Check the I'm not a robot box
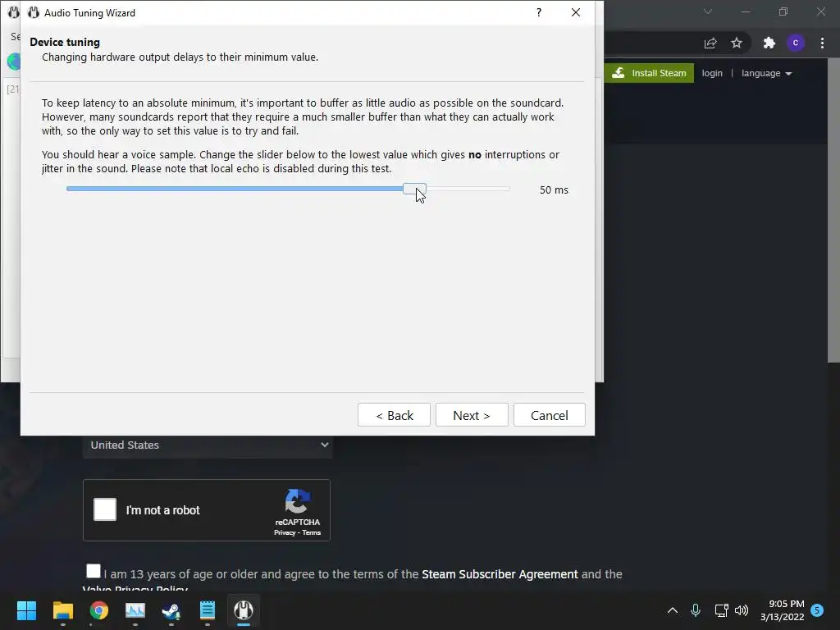The width and height of the screenshot is (840, 630). click(105, 509)
